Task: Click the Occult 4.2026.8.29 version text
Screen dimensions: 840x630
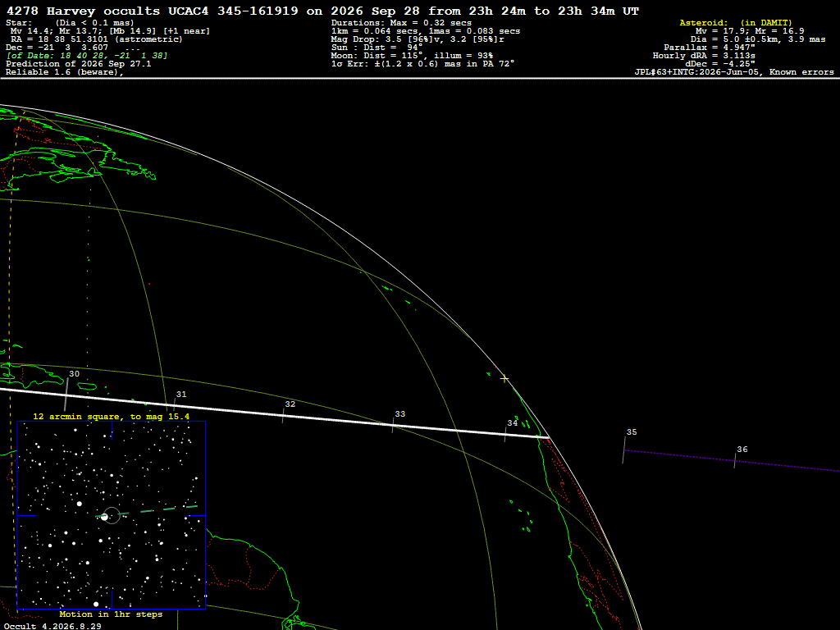Action: pyautogui.click(x=52, y=626)
